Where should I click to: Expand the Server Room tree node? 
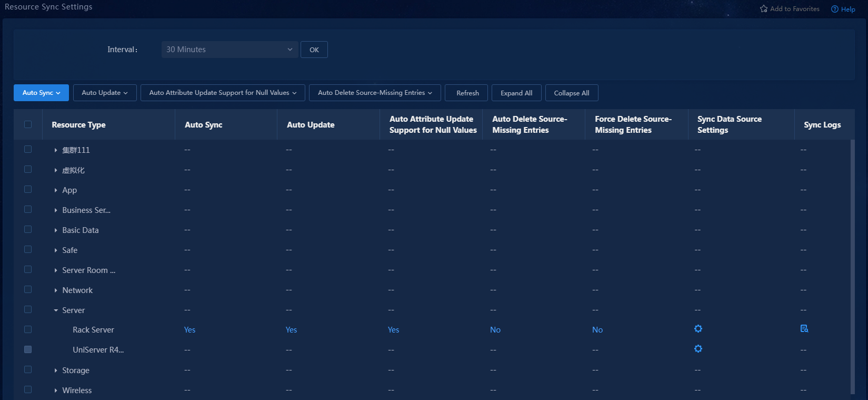pos(56,270)
